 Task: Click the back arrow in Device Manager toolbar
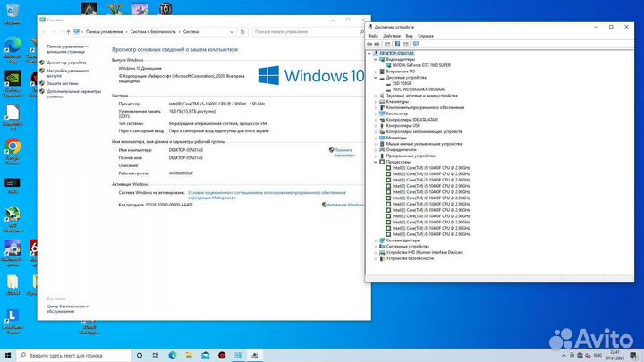click(369, 44)
